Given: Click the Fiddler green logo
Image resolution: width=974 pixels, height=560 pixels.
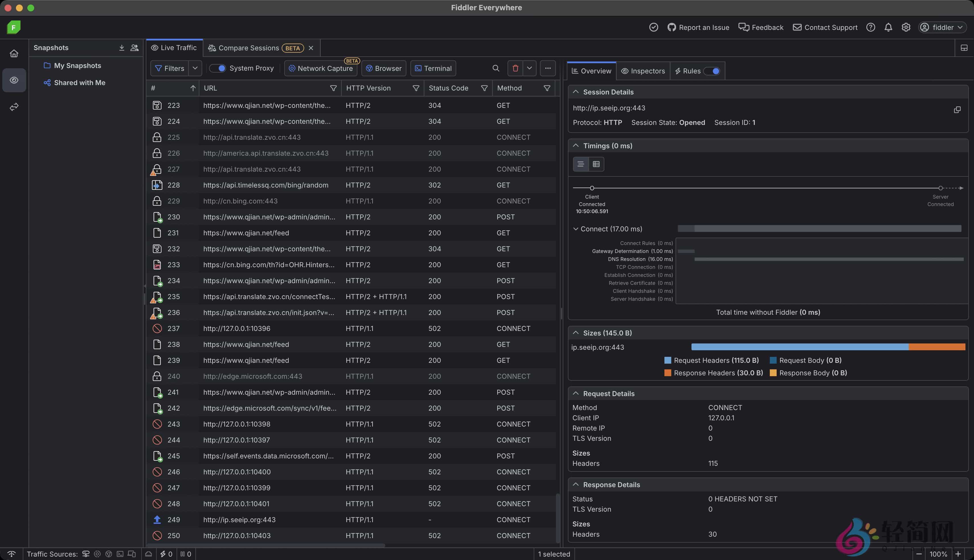Looking at the screenshot, I should 13,27.
